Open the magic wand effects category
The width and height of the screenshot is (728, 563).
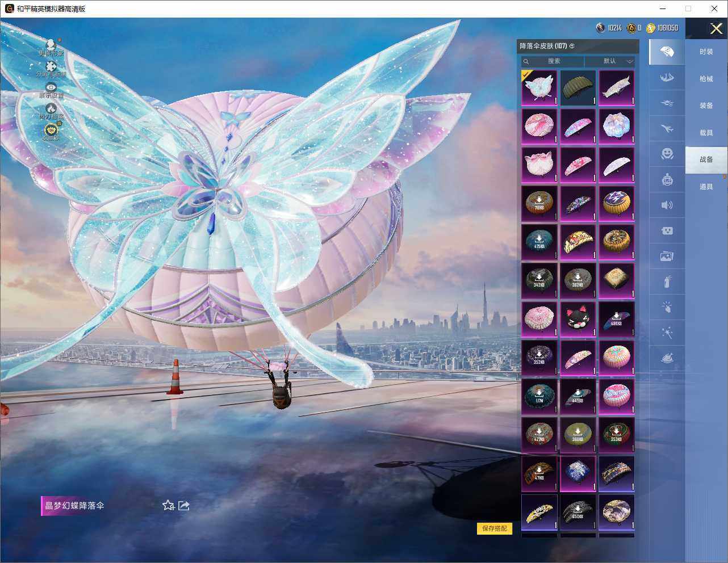[x=667, y=333]
